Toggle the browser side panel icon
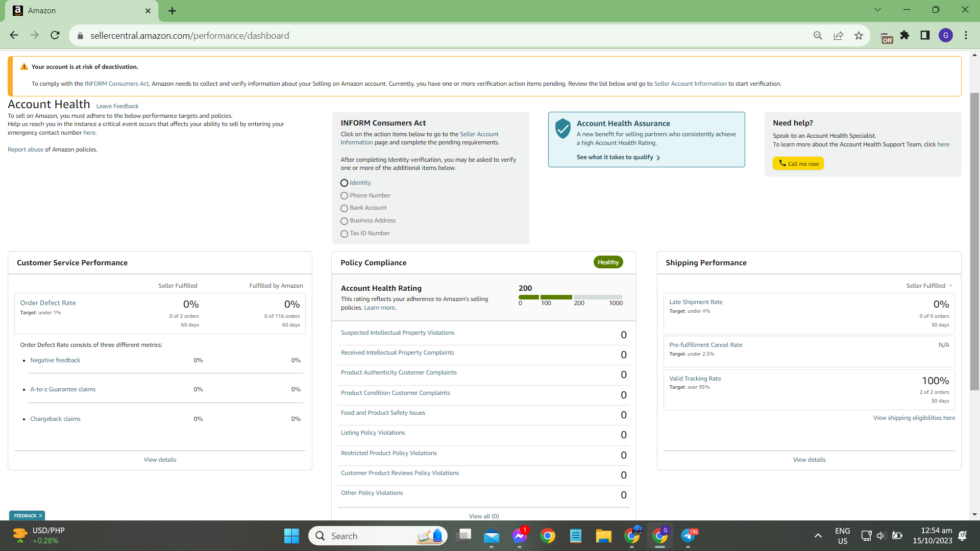Screen dimensions: 980x551 tap(925, 35)
